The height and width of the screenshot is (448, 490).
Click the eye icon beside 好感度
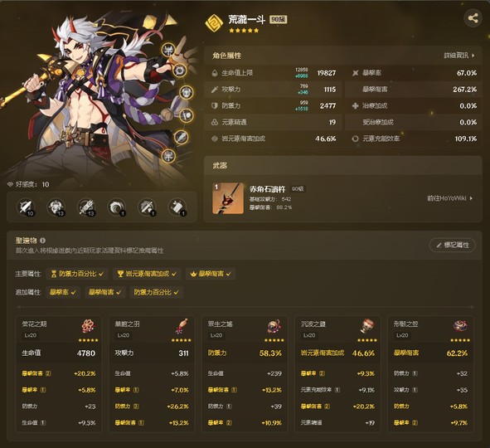11,184
